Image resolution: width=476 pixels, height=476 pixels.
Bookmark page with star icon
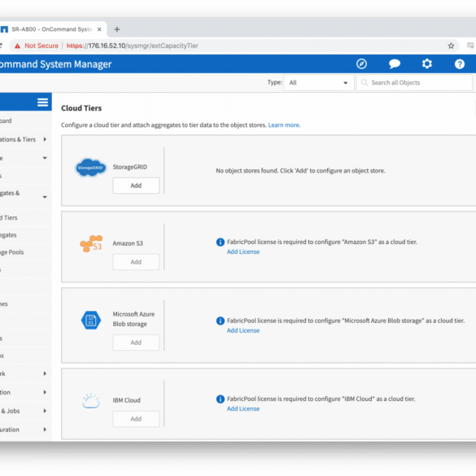pos(451,46)
